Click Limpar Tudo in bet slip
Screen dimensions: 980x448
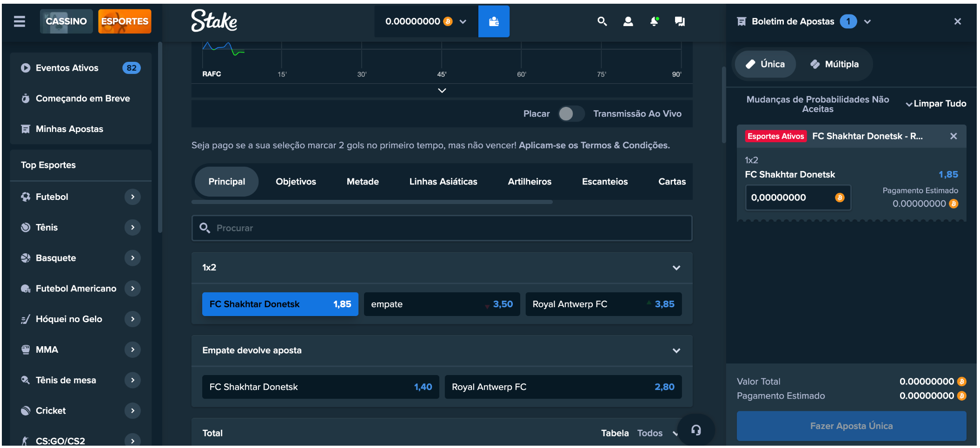[940, 104]
